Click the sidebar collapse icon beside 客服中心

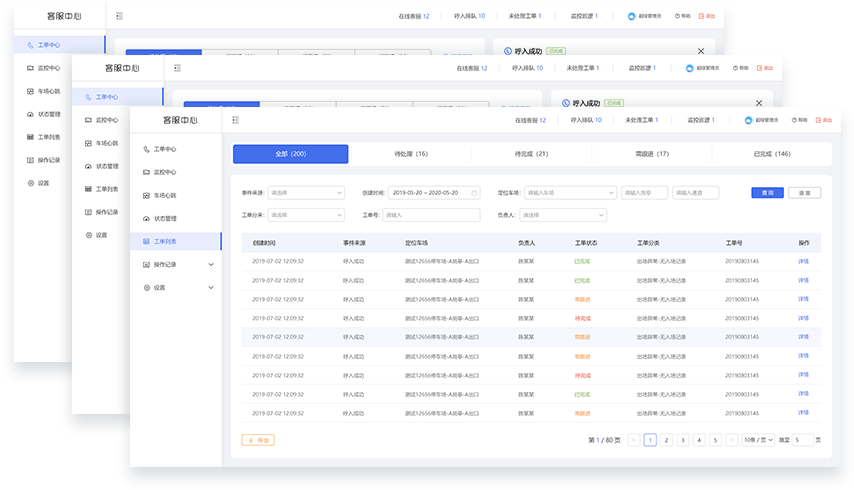[236, 120]
